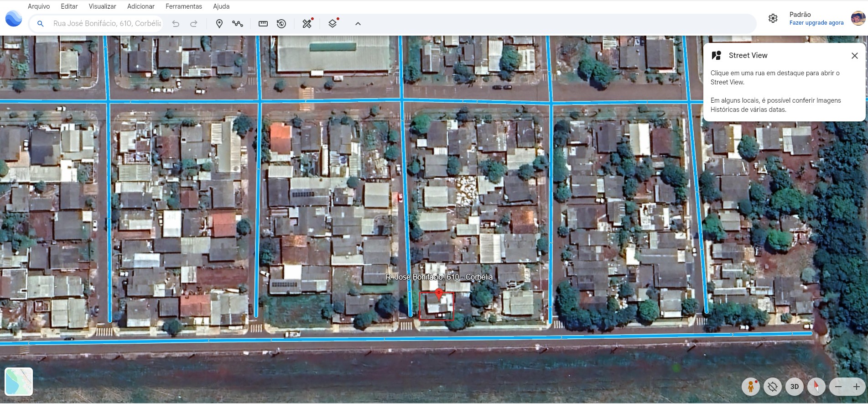This screenshot has height=404, width=868.
Task: Click the Google Earth logo
Action: point(14,19)
